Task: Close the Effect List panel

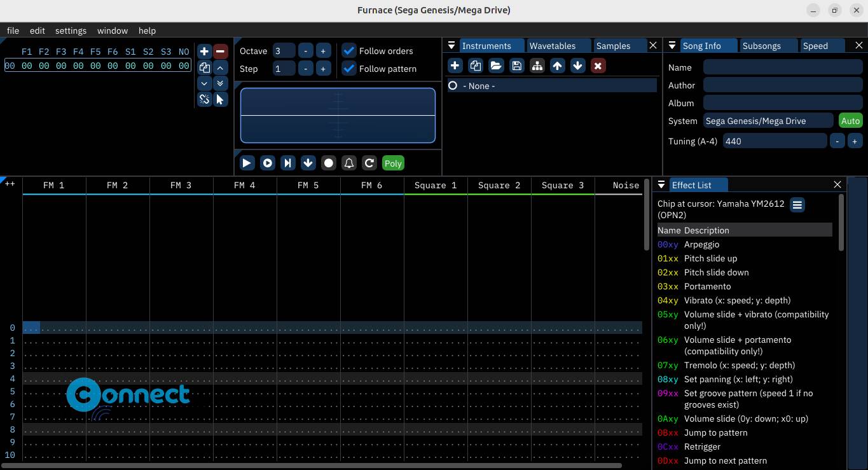Action: coord(837,184)
